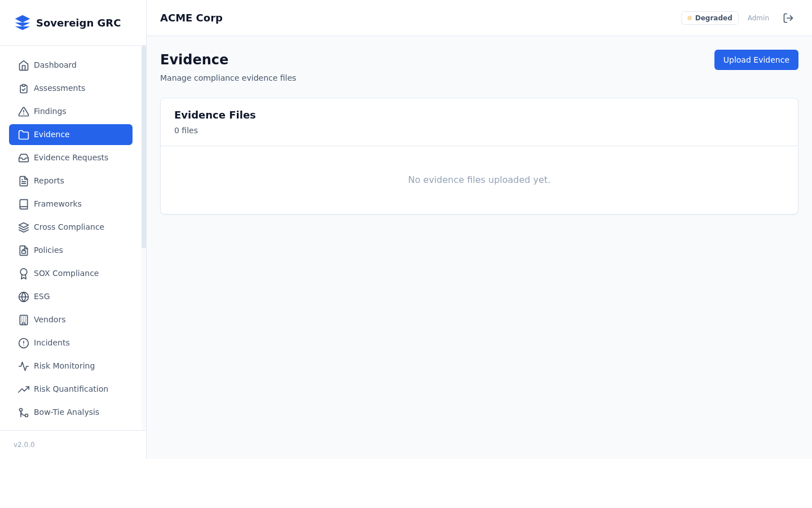Open the SOX Compliance section
The height and width of the screenshot is (508, 812).
point(66,273)
